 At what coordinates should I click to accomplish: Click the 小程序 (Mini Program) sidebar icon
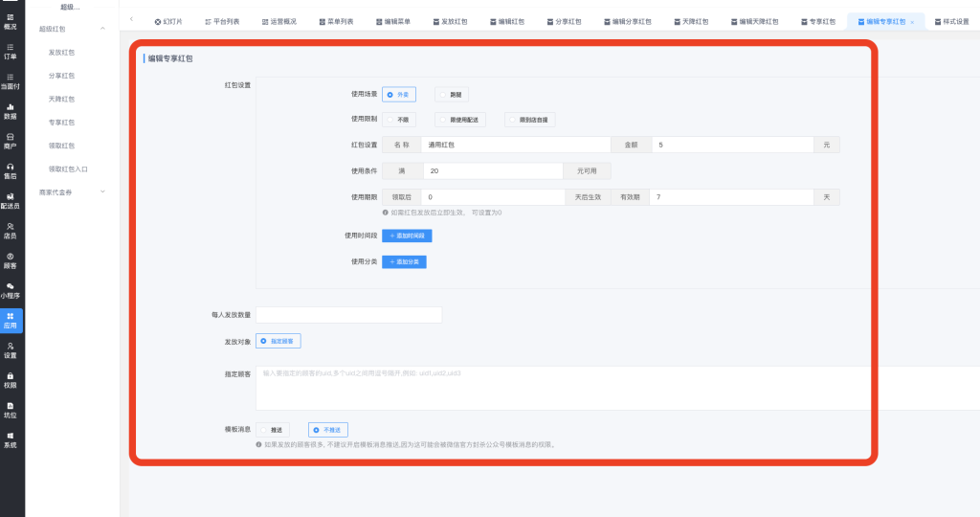11,290
